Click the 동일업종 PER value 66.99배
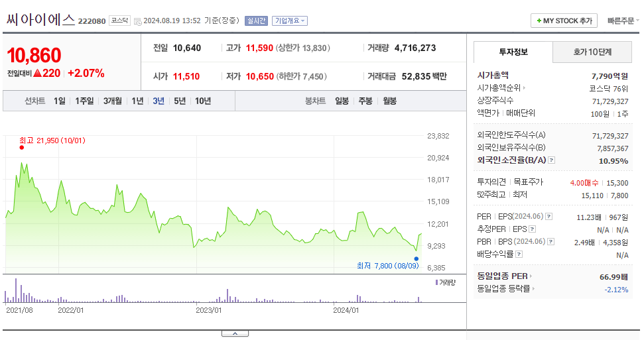 coord(614,277)
